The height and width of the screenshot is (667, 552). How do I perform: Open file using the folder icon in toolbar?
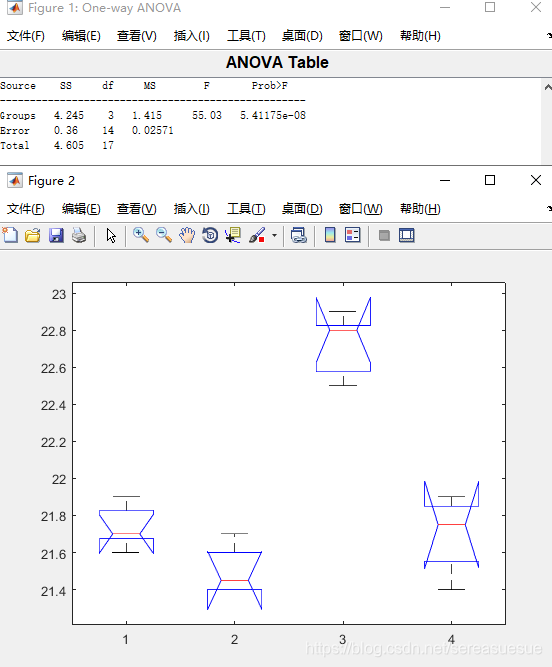(33, 235)
